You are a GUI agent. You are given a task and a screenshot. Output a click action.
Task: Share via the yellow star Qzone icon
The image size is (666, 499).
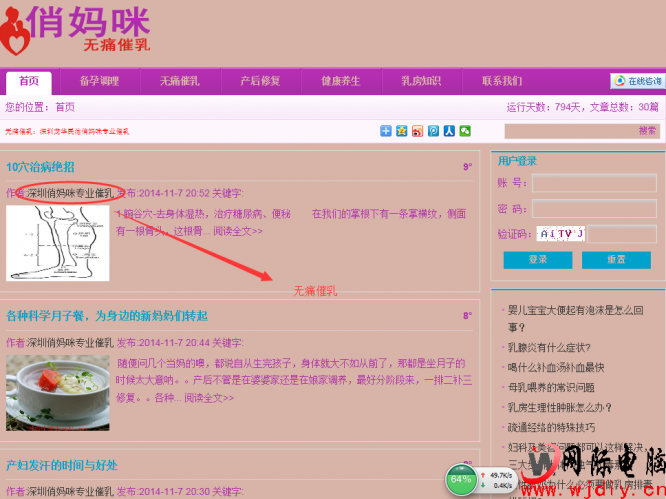402,131
